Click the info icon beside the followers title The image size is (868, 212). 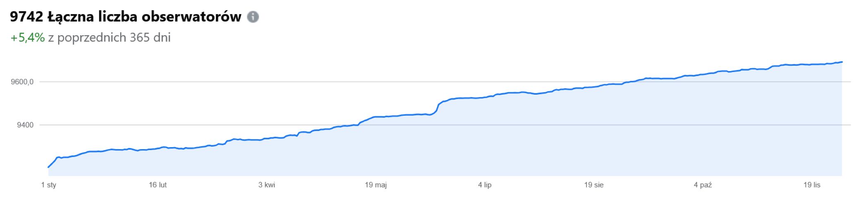point(253,17)
